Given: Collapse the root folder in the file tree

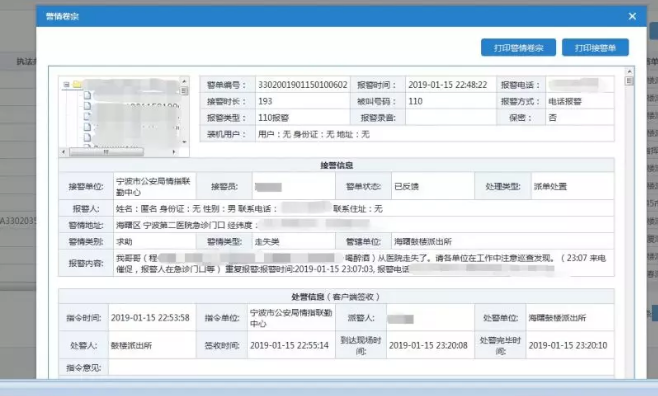Looking at the screenshot, I should pos(66,84).
